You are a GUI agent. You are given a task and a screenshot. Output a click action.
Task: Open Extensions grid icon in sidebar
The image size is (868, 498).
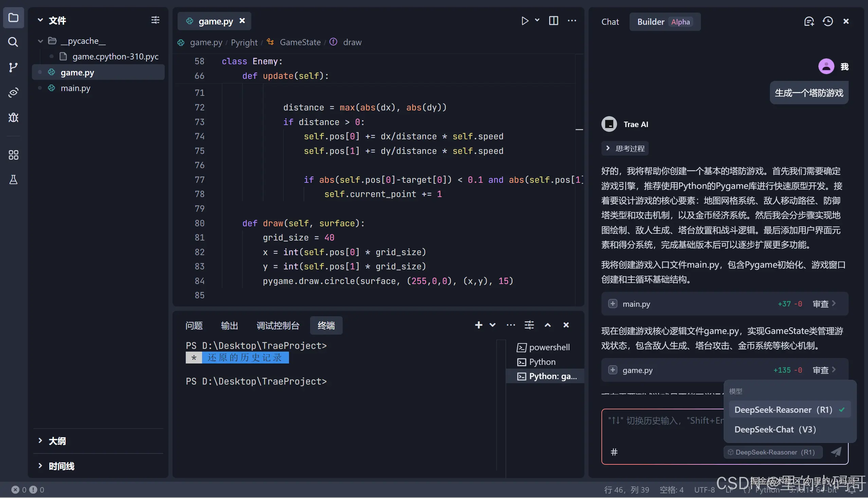click(13, 155)
